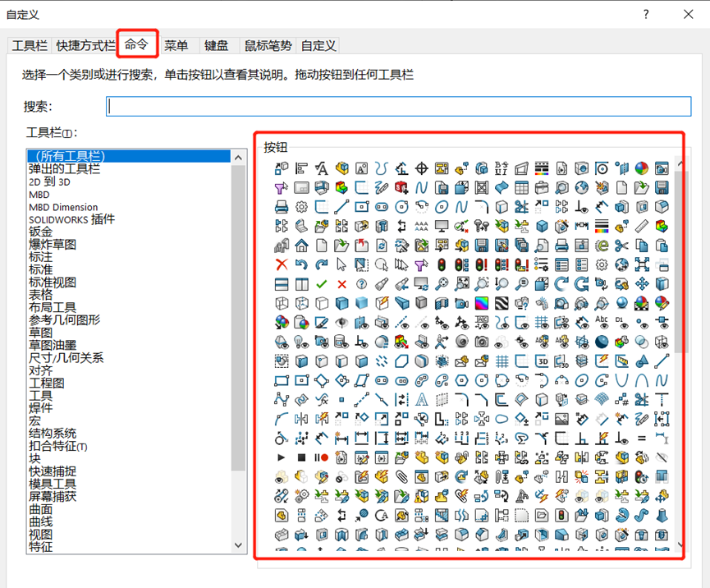Click the 搜索 search input field
This screenshot has height=588, width=710.
coord(398,107)
